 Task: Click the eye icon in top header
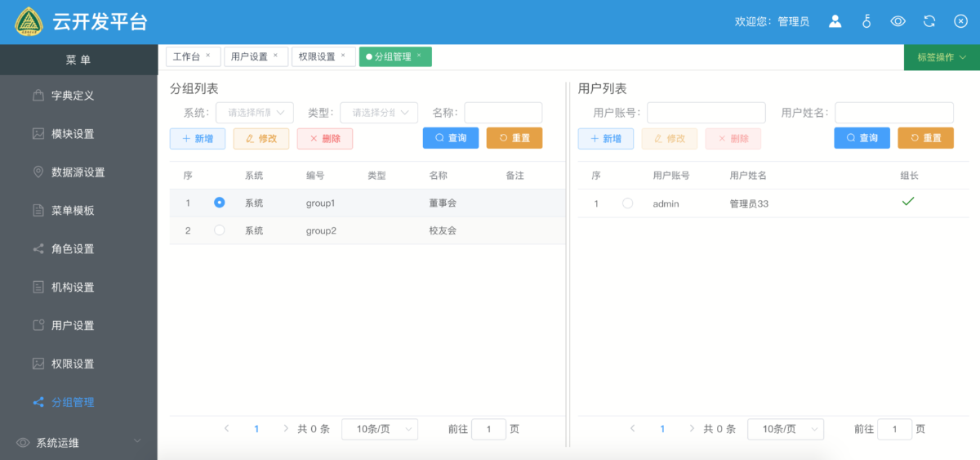pos(898,21)
